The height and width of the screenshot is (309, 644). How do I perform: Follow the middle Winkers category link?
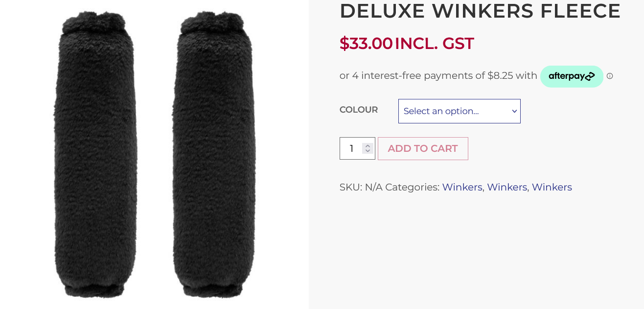click(507, 187)
